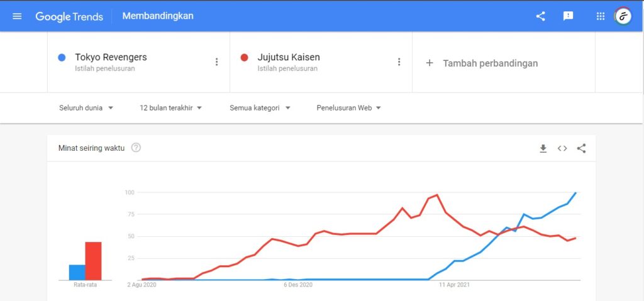
Task: Get the chart embed code
Action: tap(562, 148)
